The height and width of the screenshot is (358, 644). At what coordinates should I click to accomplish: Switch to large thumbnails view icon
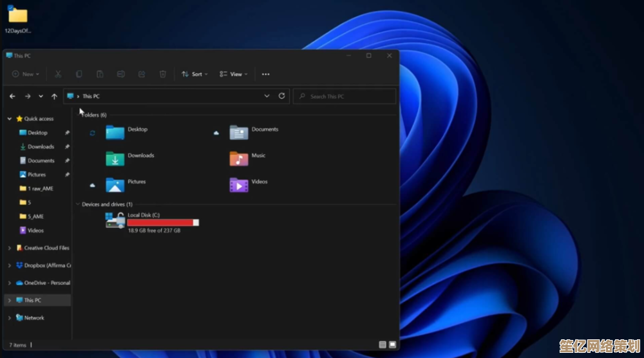coord(392,345)
